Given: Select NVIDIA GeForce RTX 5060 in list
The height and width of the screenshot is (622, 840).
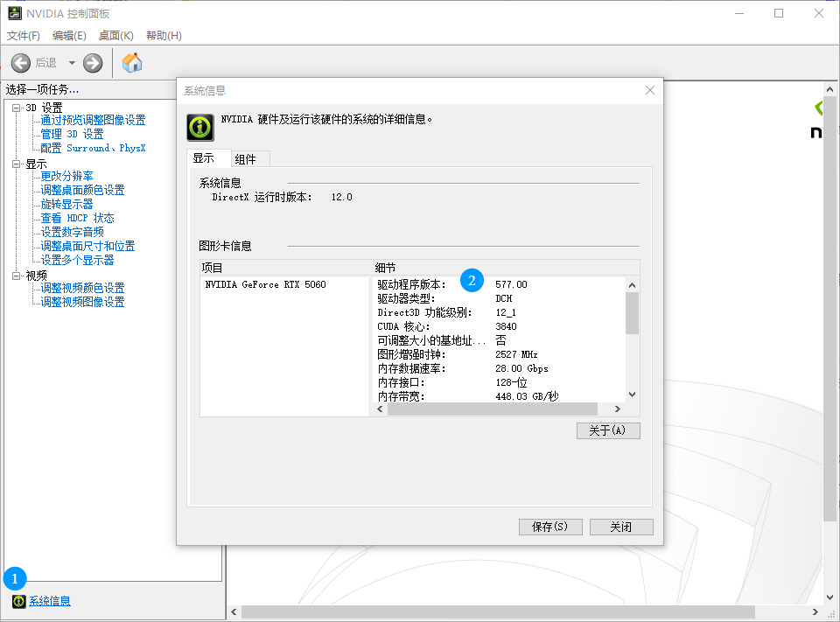Looking at the screenshot, I should (x=266, y=284).
